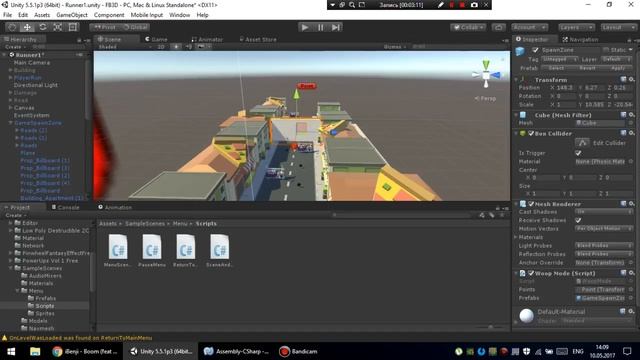Open the Layer dropdown (Default)
The image size is (640, 360).
point(616,59)
